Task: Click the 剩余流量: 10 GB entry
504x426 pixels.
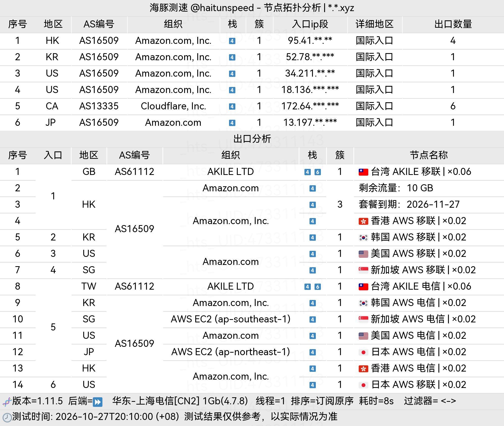Action: point(396,188)
